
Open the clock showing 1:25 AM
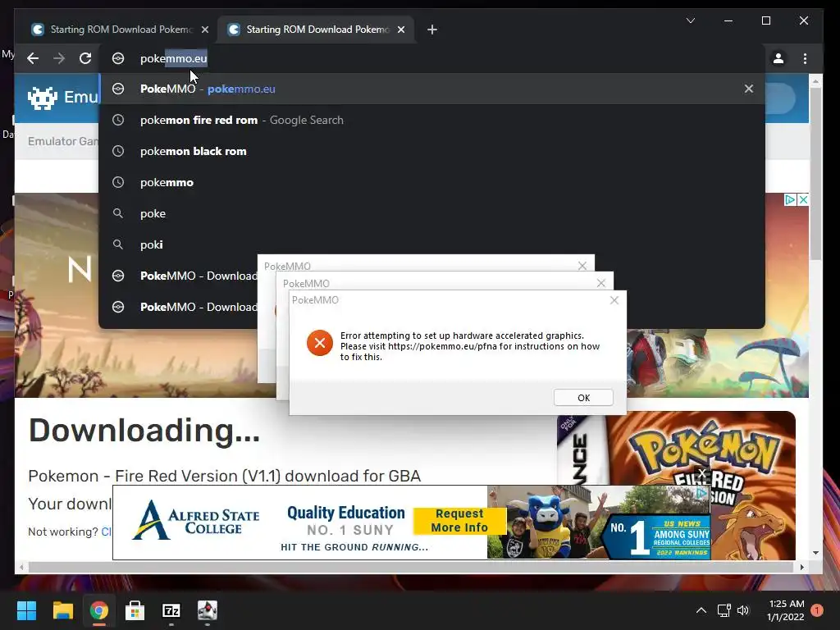tap(786, 610)
